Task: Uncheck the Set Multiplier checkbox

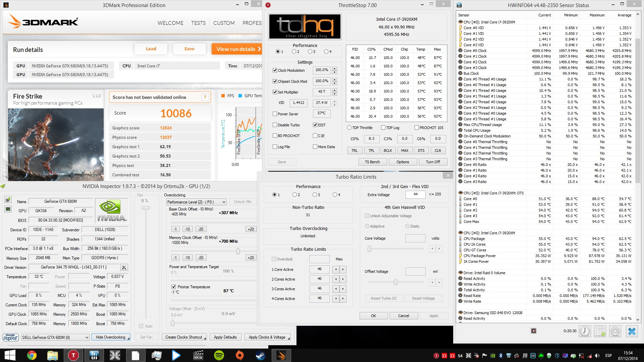Action: click(275, 92)
